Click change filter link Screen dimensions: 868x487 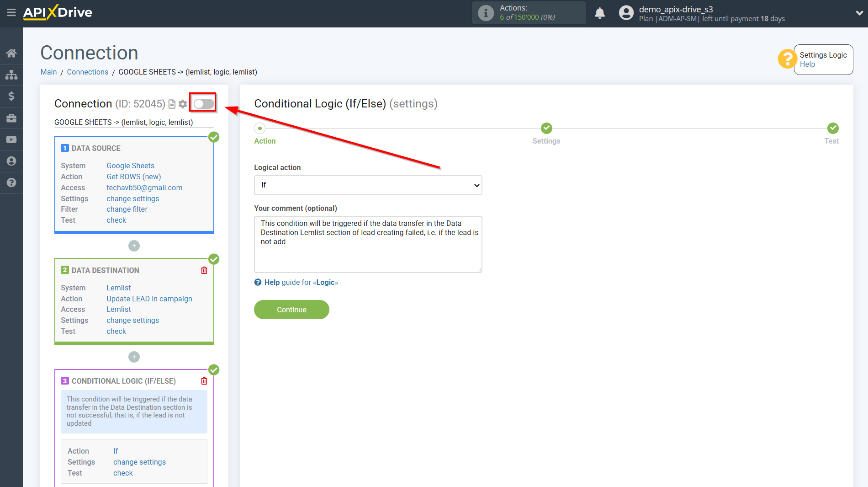tap(127, 209)
